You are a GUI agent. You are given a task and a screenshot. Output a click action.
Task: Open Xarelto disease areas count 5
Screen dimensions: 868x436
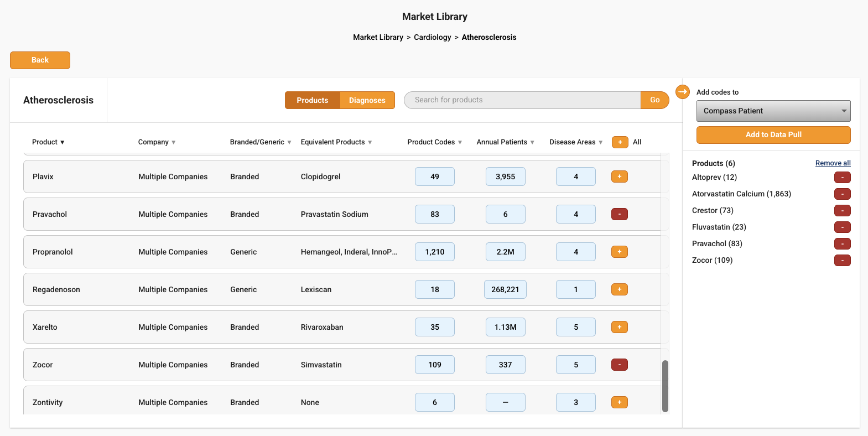click(576, 327)
